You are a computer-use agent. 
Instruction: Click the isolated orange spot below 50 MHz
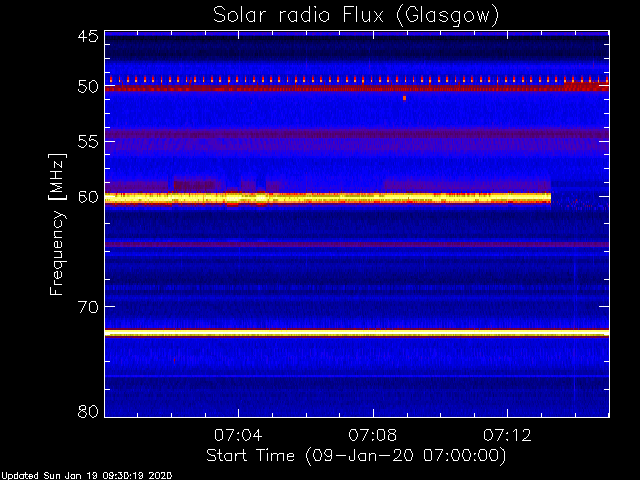click(x=404, y=98)
